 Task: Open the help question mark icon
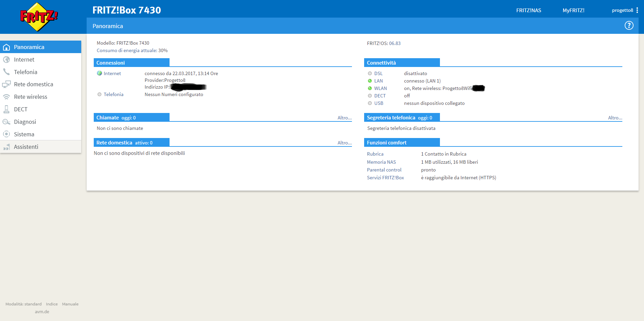(629, 26)
